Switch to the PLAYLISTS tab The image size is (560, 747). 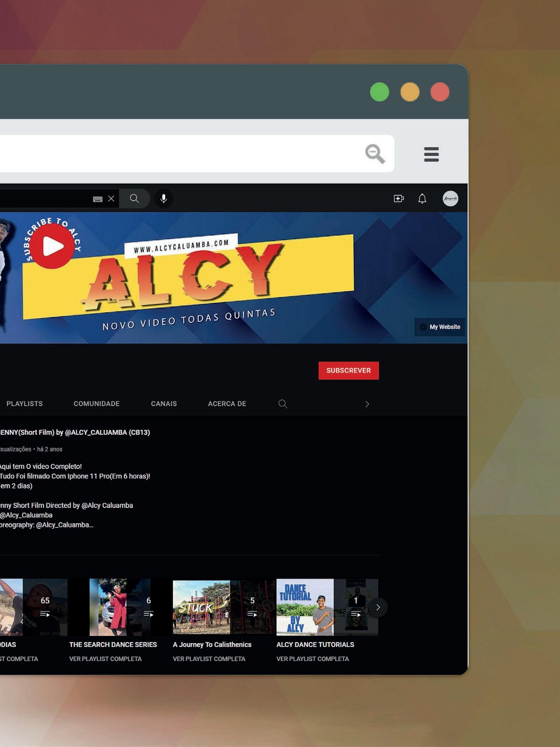pyautogui.click(x=24, y=403)
